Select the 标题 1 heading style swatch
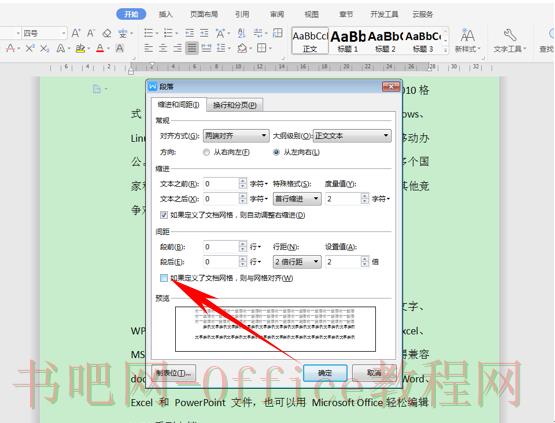The width and height of the screenshot is (555, 423). (x=348, y=41)
